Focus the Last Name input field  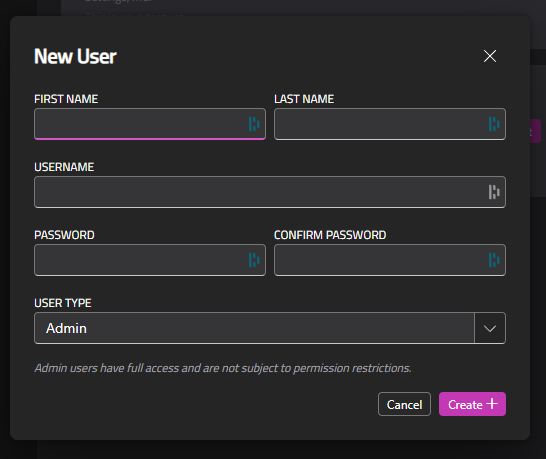point(390,124)
